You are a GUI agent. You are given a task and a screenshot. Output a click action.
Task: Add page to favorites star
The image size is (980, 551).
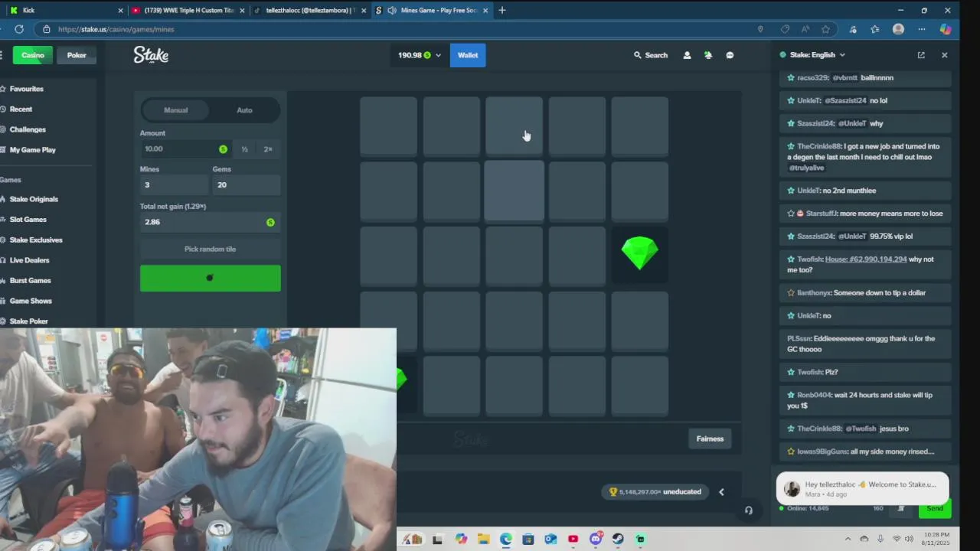coord(825,29)
